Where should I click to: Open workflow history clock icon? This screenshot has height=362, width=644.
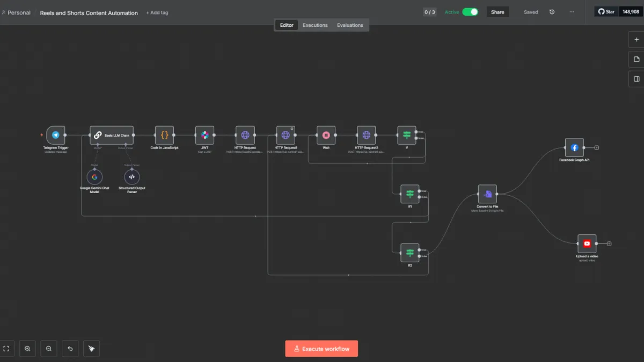click(552, 12)
